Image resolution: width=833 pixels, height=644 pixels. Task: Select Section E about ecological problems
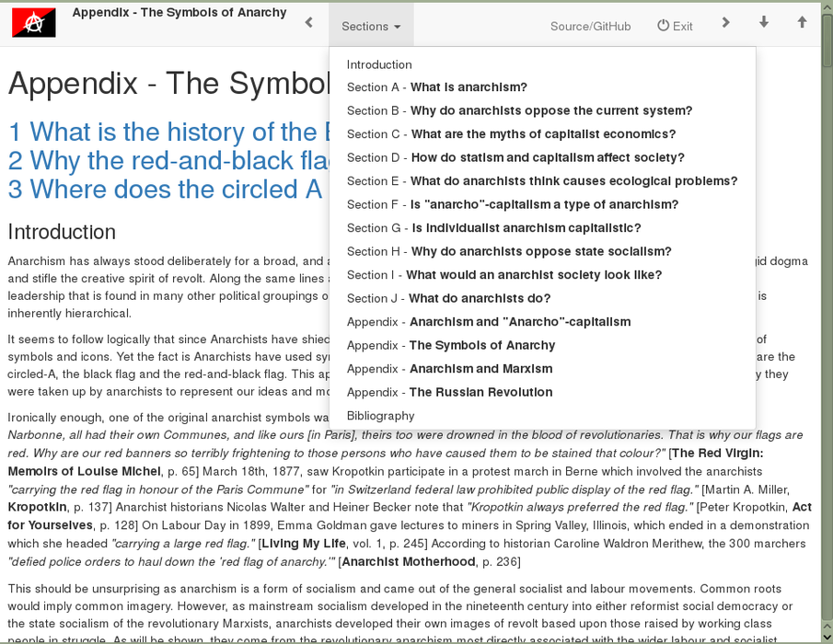541,181
